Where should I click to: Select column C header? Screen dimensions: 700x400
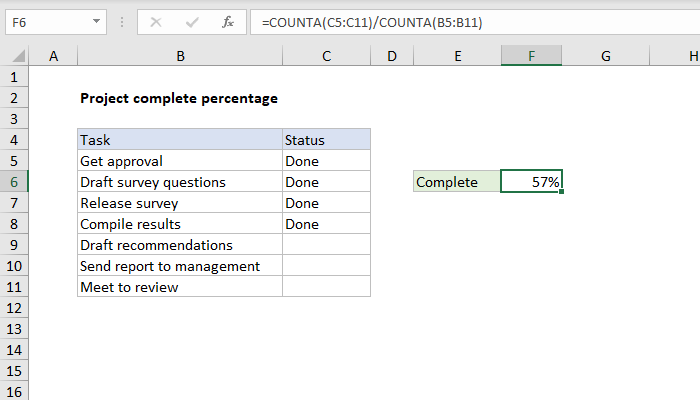(326, 58)
